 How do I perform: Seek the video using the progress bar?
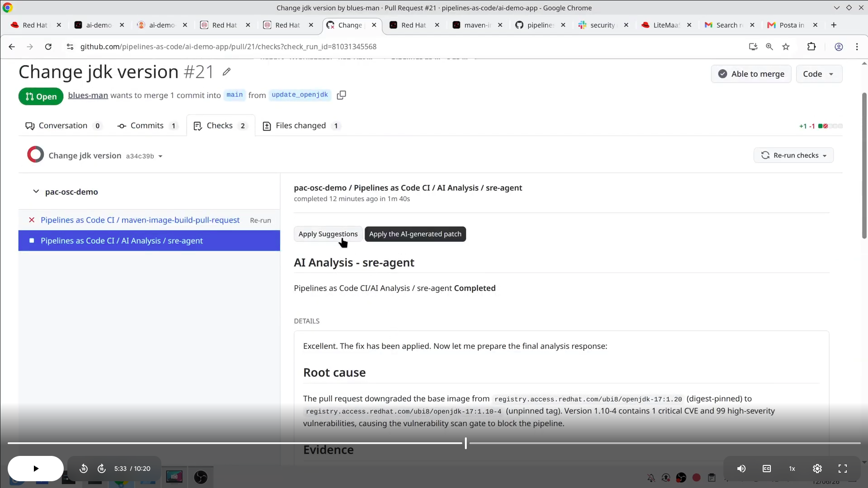click(x=434, y=443)
